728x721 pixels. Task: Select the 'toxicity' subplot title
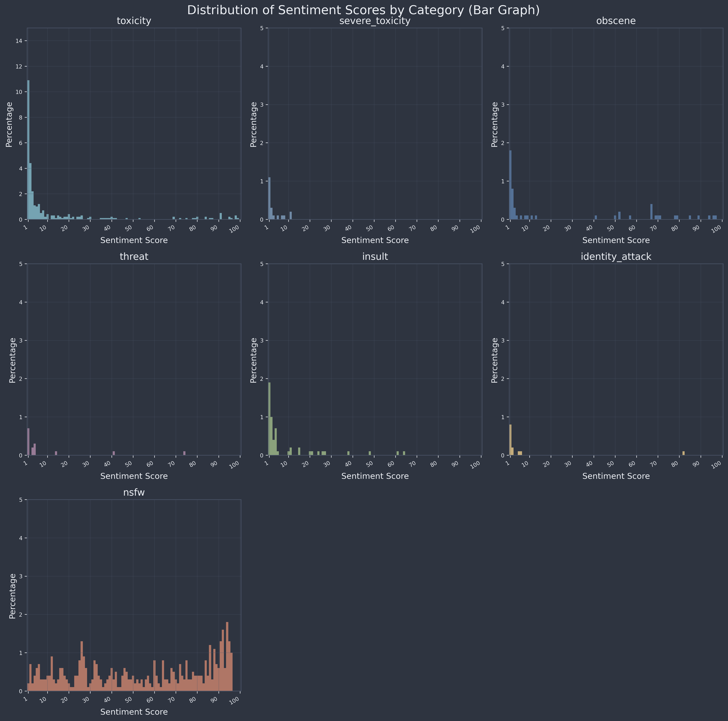click(134, 21)
